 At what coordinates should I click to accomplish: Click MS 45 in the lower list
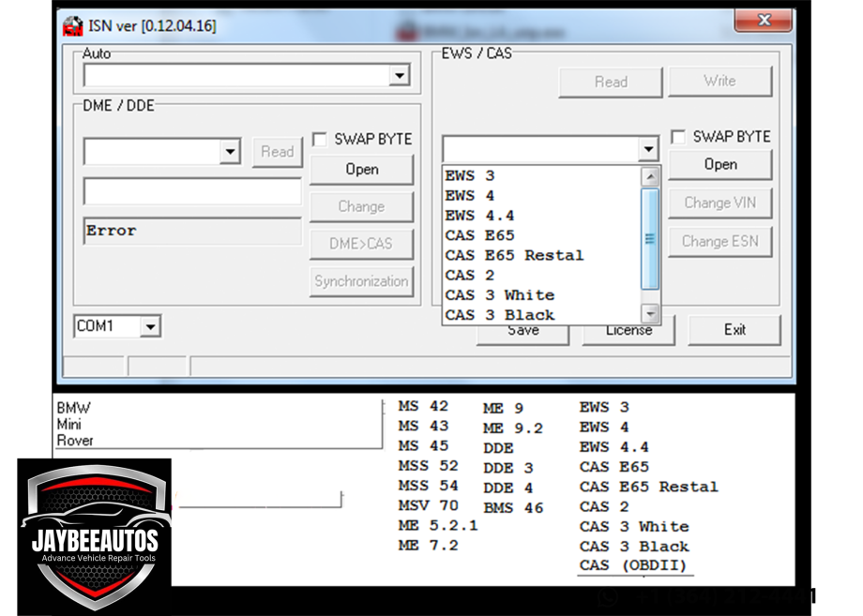(x=423, y=446)
